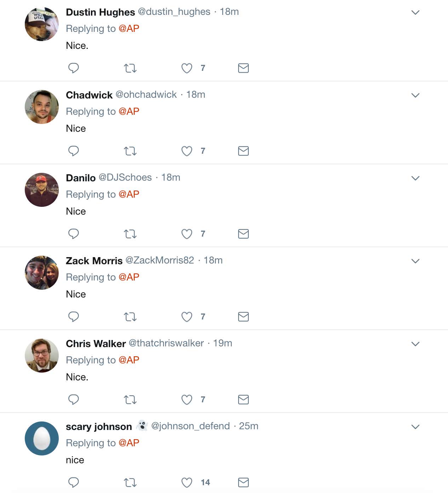Reply to Zack Morris's tweet
The height and width of the screenshot is (493, 448).
(73, 316)
